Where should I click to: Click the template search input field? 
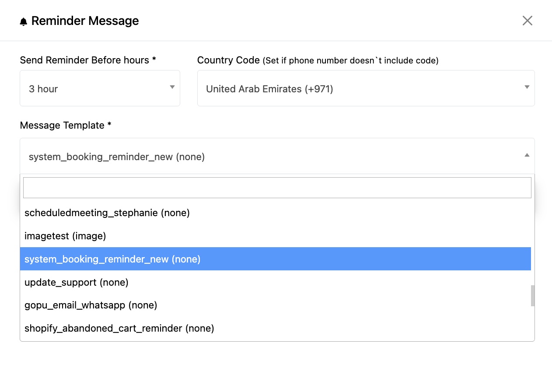277,188
